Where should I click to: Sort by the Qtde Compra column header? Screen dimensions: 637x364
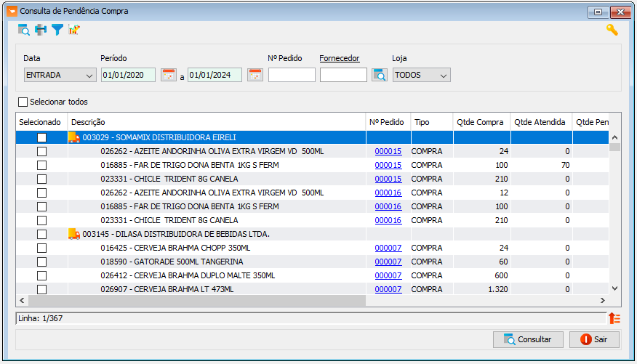pyautogui.click(x=481, y=122)
